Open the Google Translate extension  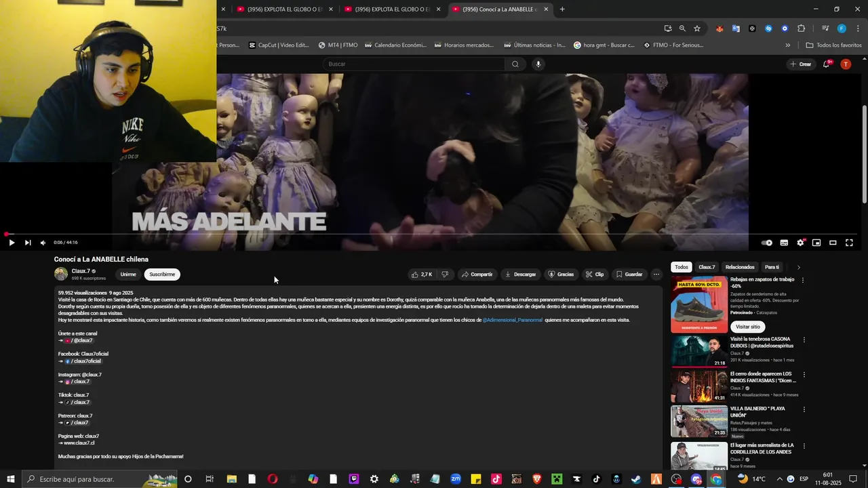[x=736, y=28]
